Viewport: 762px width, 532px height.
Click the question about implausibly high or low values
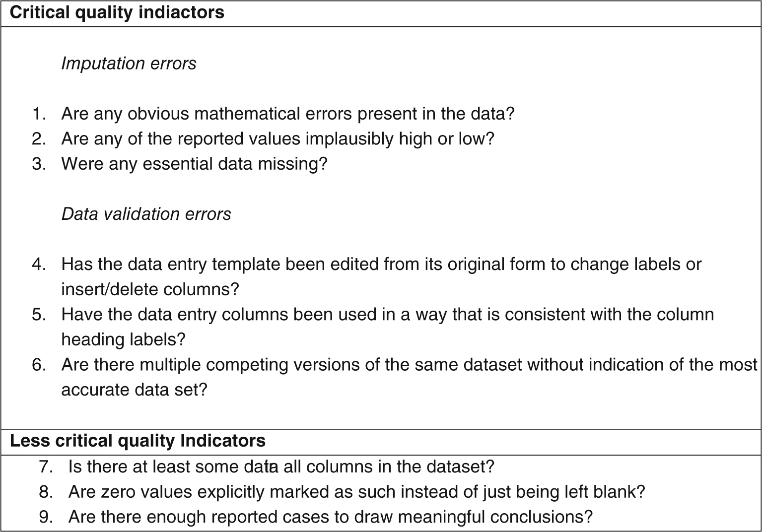coord(277,138)
